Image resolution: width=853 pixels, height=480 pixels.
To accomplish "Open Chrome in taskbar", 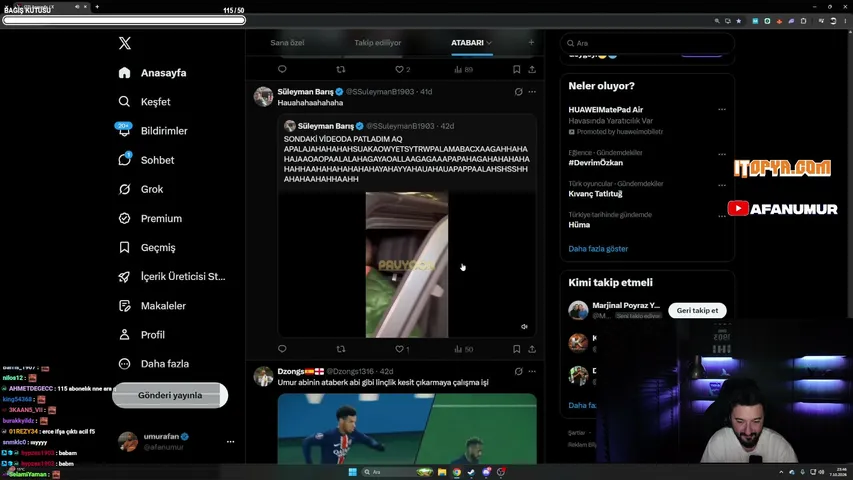I will [456, 472].
